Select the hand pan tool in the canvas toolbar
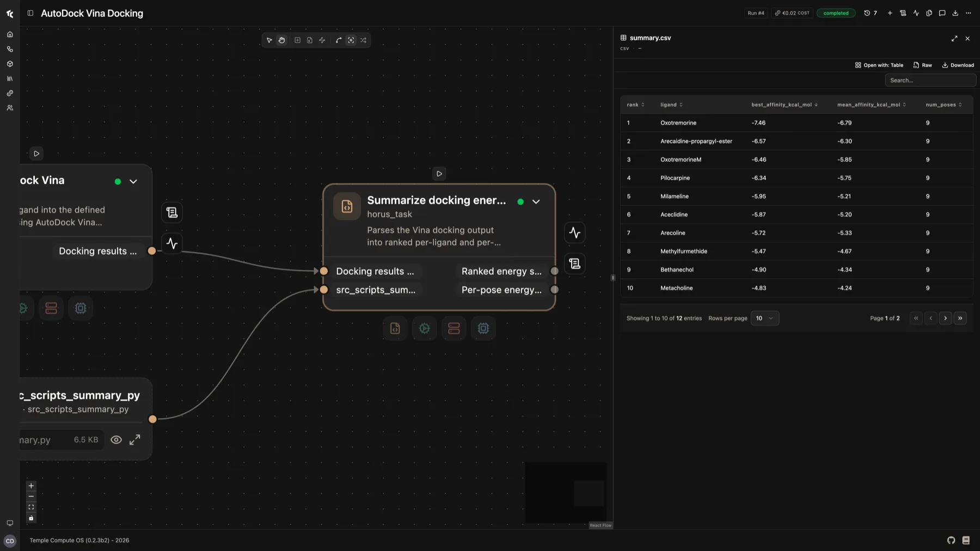Viewport: 980px width, 551px height. coord(281,40)
